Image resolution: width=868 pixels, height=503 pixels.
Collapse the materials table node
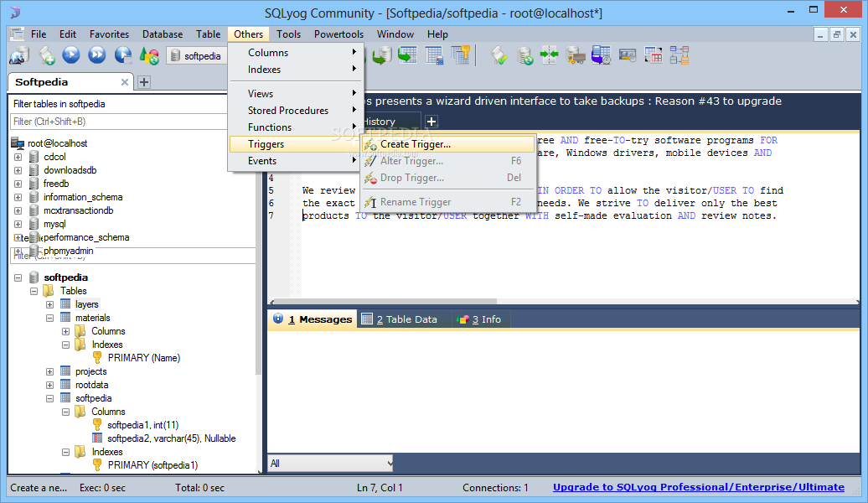[49, 318]
